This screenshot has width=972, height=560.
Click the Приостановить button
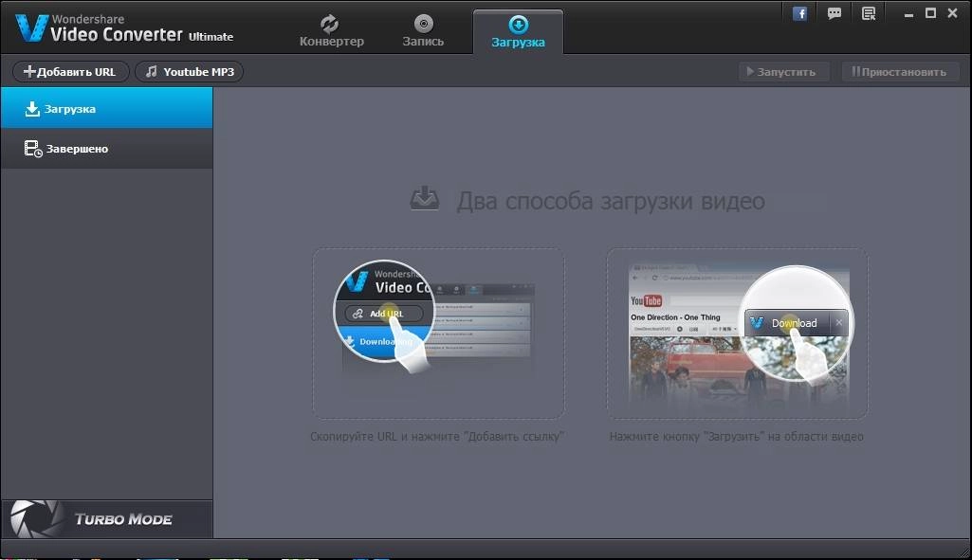900,72
